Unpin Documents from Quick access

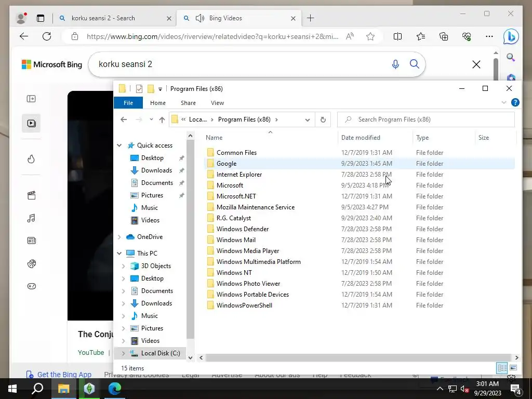[x=181, y=183]
